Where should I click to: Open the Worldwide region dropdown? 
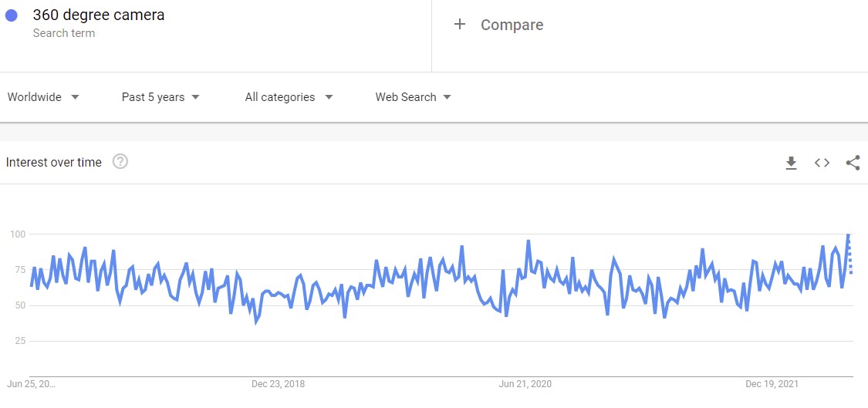click(44, 97)
